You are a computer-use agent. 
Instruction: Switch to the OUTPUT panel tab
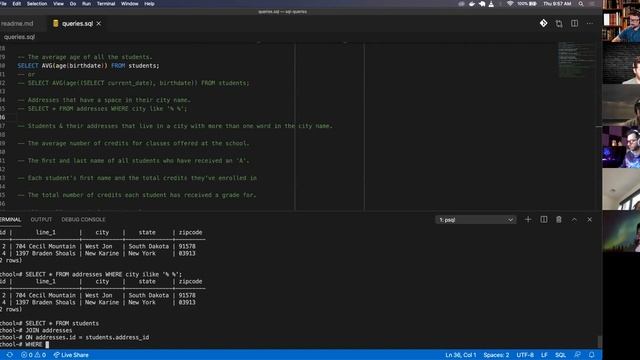click(41, 220)
